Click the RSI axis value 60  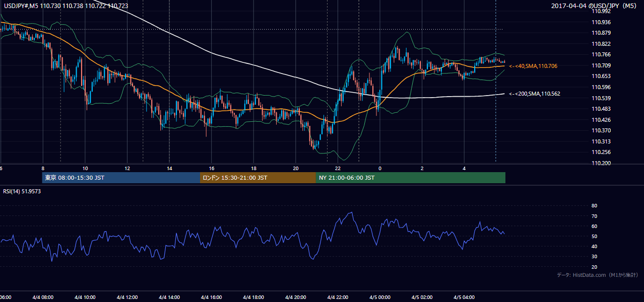[x=594, y=226]
